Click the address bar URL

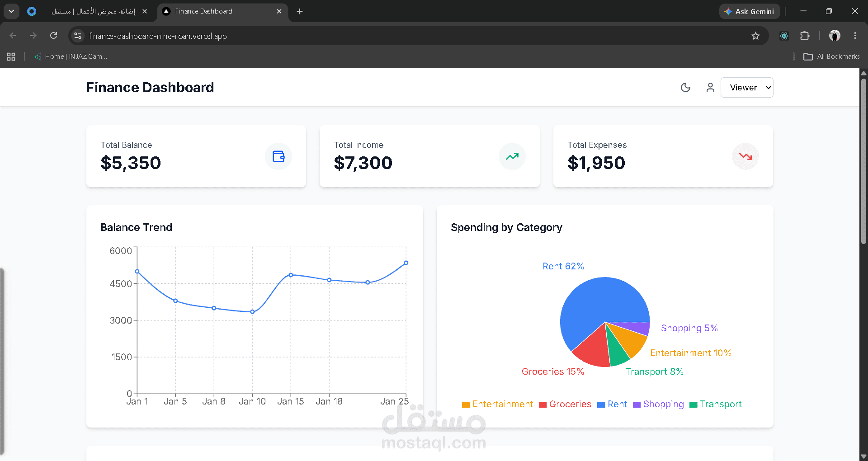click(158, 36)
